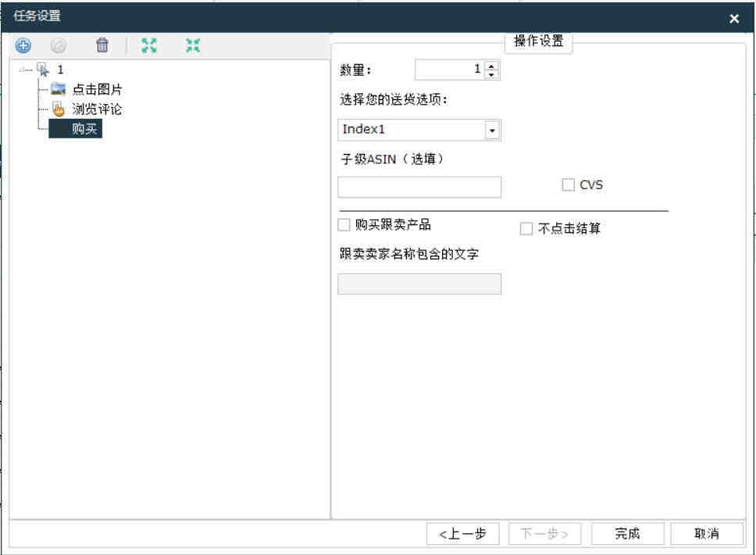Click the hand icon beside 浏览评论
This screenshot has height=555, width=756.
[59, 109]
